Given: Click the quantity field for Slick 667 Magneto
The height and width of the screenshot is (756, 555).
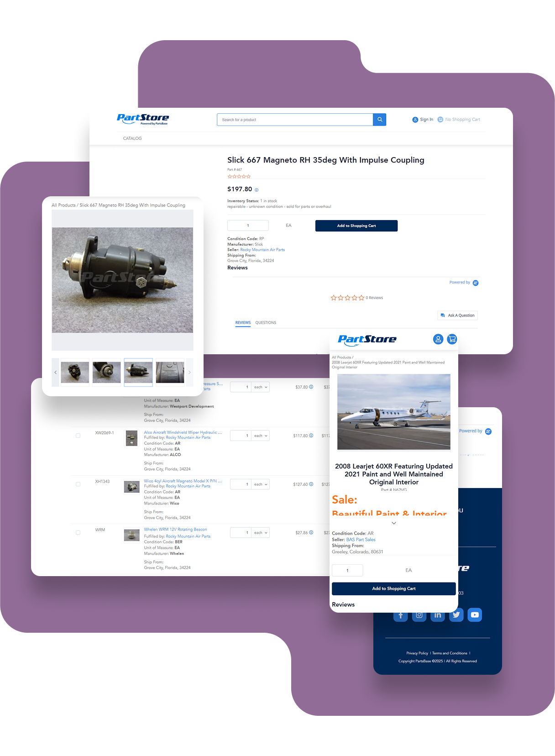Looking at the screenshot, I should click(248, 226).
